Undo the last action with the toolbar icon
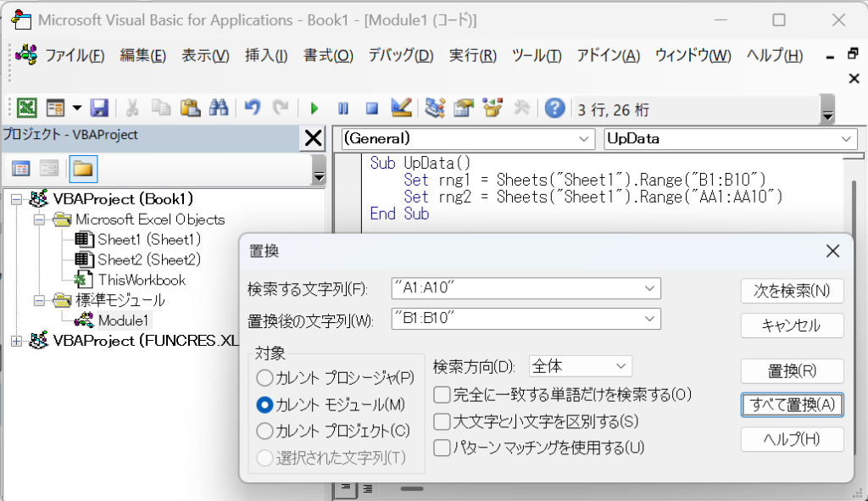This screenshot has width=868, height=501. 253,108
